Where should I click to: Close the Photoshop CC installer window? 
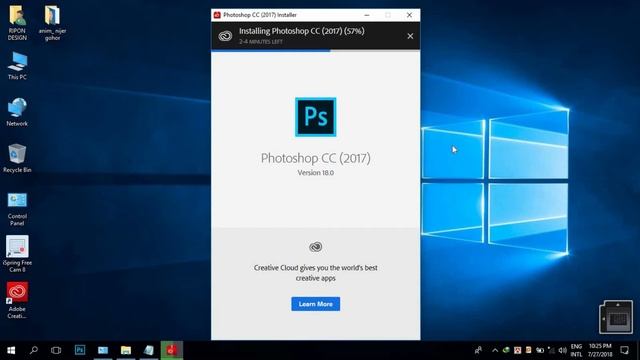click(409, 15)
